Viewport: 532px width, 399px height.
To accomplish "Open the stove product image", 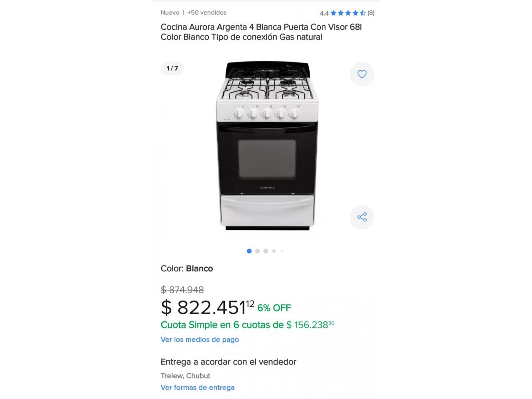I will (267, 146).
